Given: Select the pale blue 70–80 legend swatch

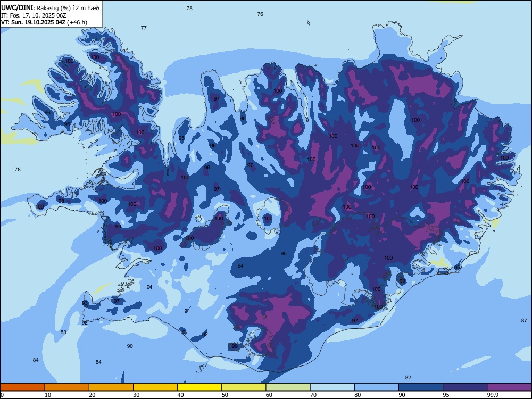Looking at the screenshot, I should click(x=332, y=387).
